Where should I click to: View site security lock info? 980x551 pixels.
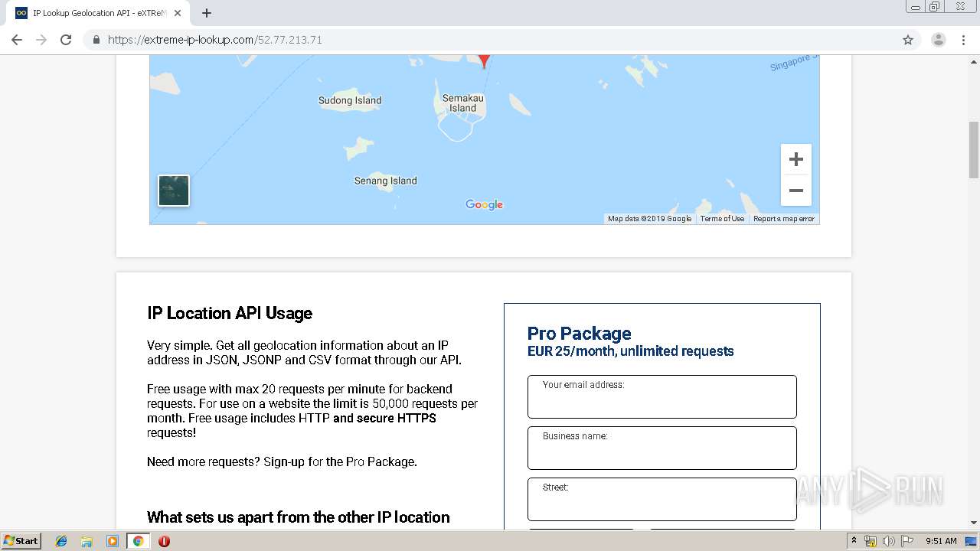pyautogui.click(x=96, y=40)
